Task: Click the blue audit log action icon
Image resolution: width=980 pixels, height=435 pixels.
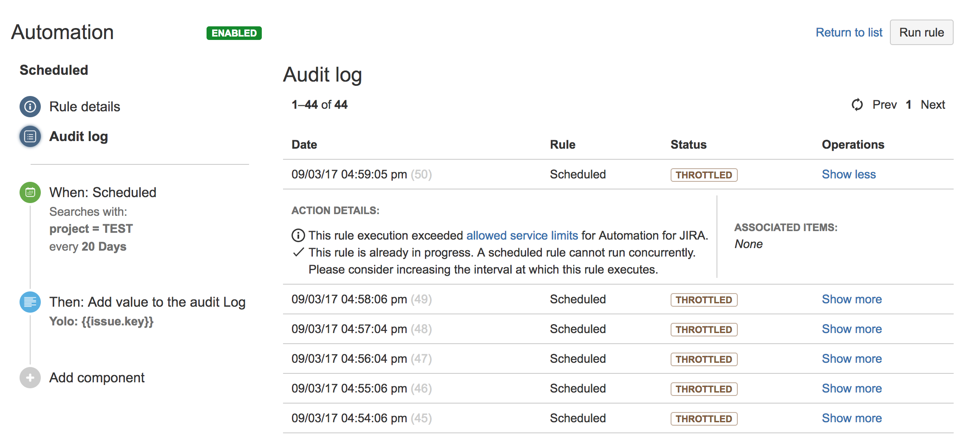Action: coord(30,302)
